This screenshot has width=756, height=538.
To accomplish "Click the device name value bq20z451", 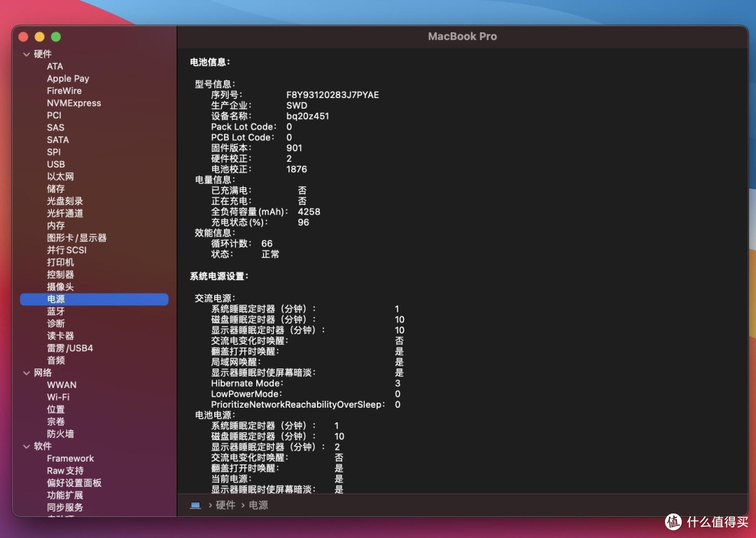I will coord(307,116).
